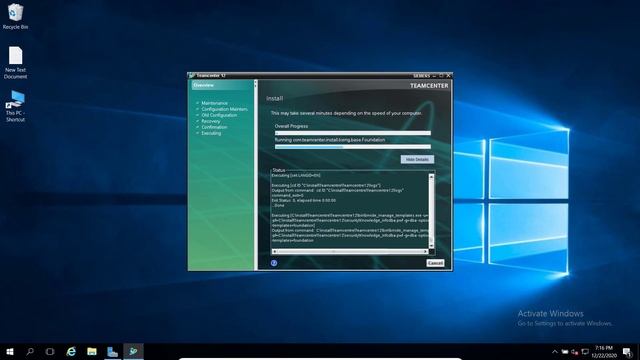
Task: Close the Teamcenter 12 installer window
Action: coord(448,76)
